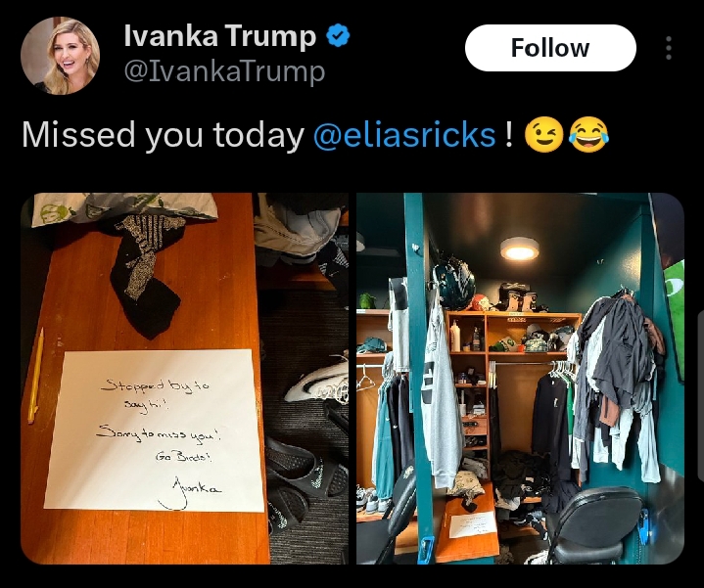Click the blue verified checkmark badge

pos(338,36)
